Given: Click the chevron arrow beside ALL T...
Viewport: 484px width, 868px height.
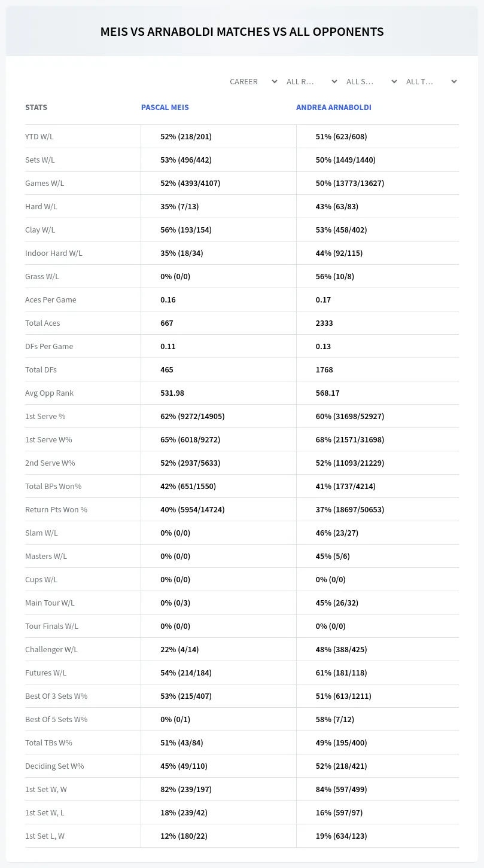Looking at the screenshot, I should (x=454, y=81).
